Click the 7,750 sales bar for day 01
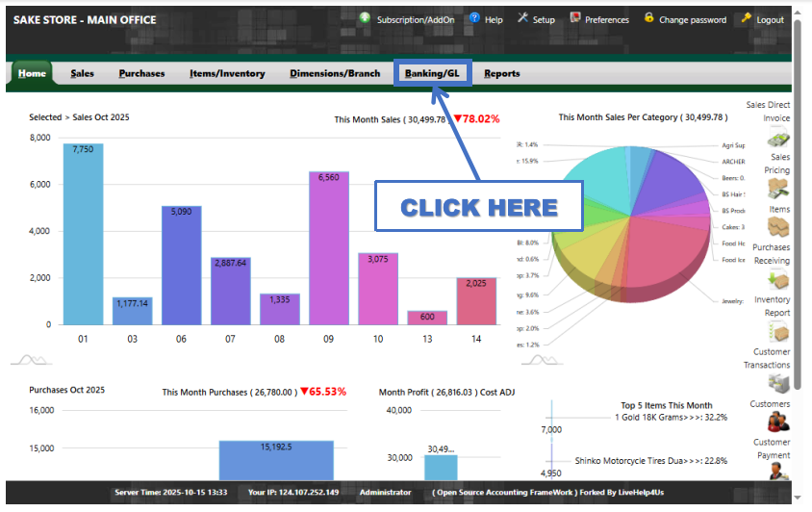This screenshot has width=812, height=512. point(83,236)
